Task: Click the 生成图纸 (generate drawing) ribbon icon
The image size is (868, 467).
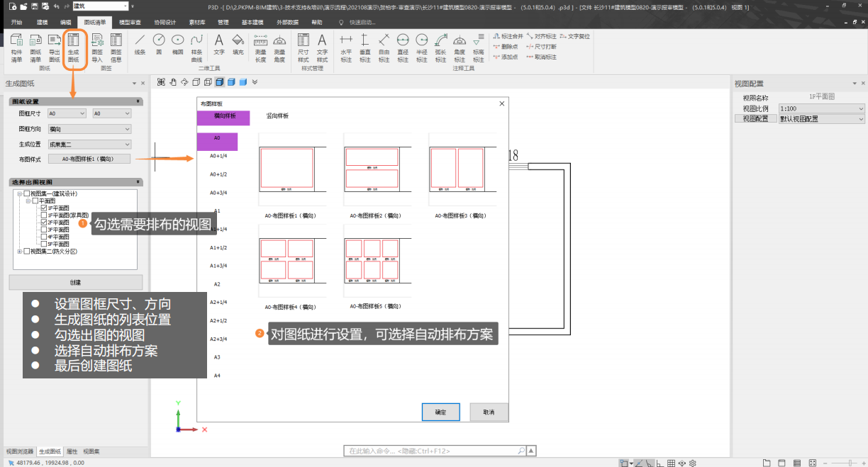Action: point(73,47)
